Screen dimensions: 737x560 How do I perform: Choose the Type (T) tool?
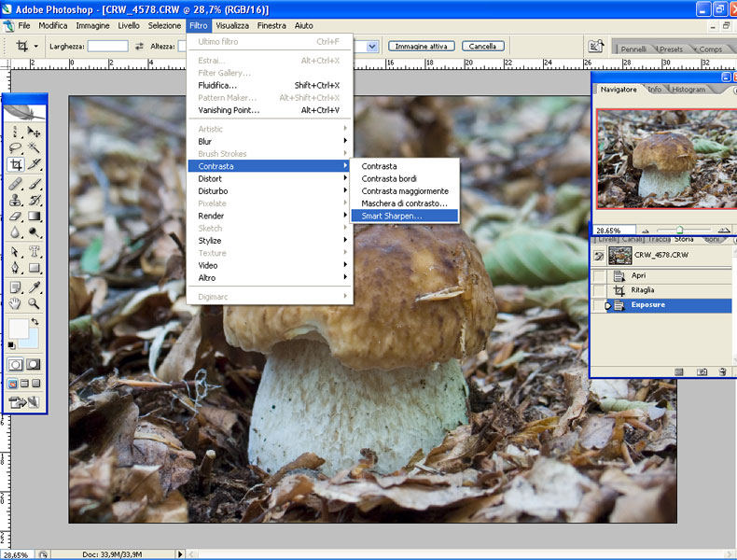click(35, 252)
